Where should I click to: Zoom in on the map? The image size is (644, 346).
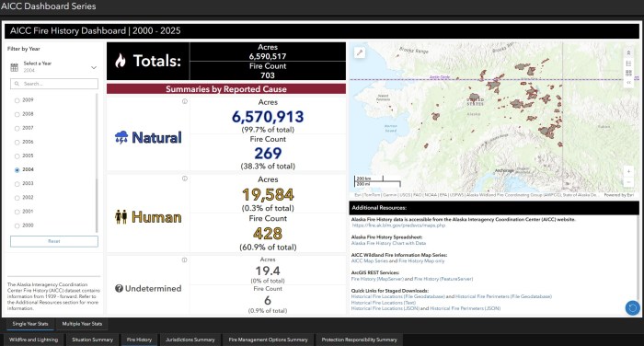(x=628, y=171)
